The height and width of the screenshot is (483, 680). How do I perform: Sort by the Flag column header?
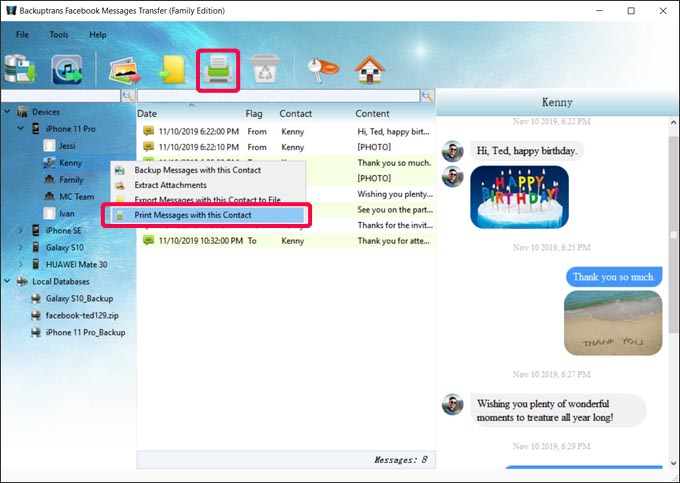tap(254, 114)
